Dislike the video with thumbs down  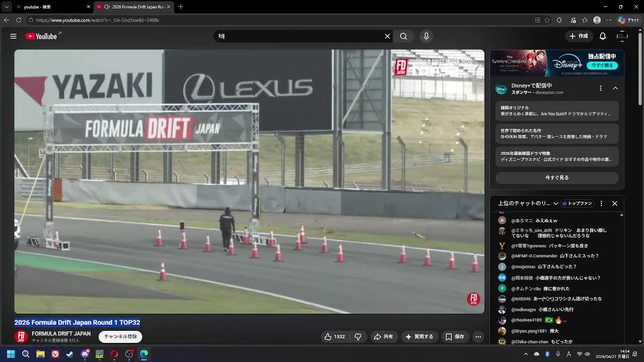(358, 337)
